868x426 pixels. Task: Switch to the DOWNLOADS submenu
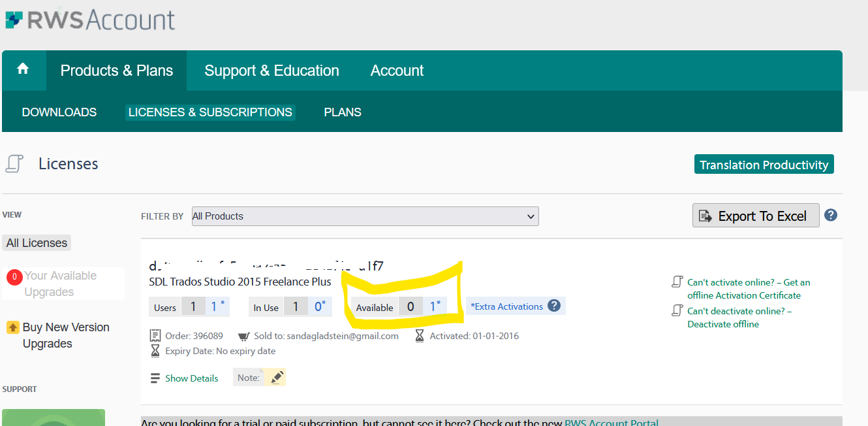click(59, 112)
